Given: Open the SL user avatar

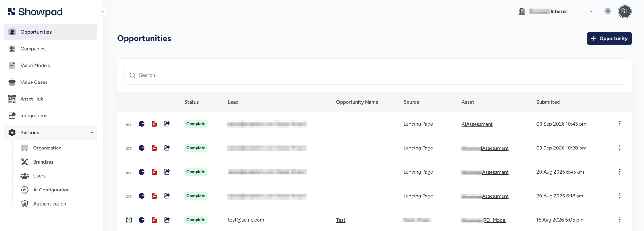Looking at the screenshot, I should click(x=625, y=11).
